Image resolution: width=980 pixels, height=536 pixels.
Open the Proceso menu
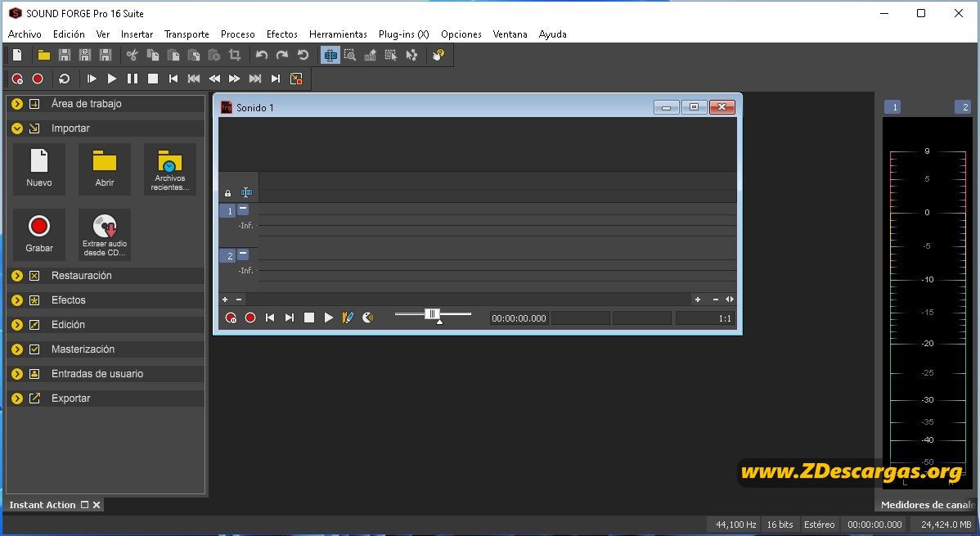pos(237,34)
